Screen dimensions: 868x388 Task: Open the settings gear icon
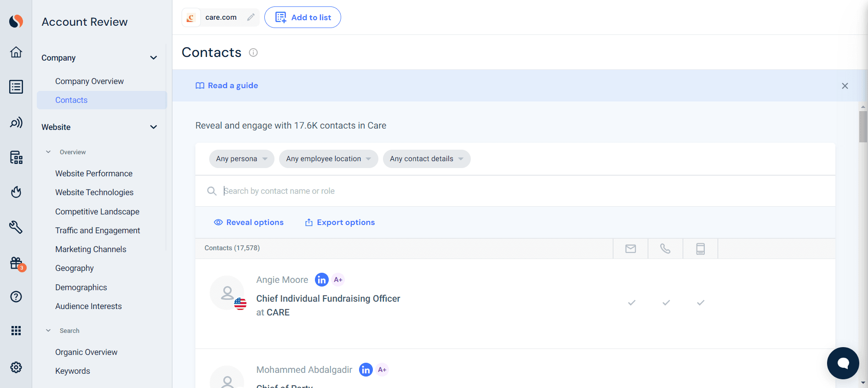tap(16, 367)
